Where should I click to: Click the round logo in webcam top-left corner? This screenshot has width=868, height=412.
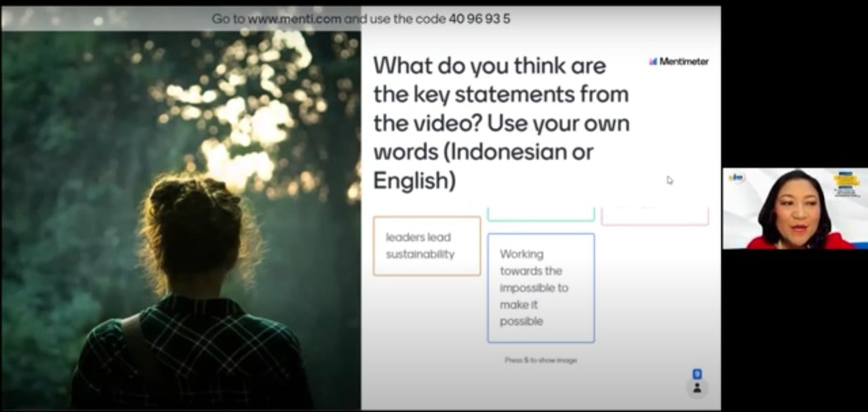coord(736,178)
